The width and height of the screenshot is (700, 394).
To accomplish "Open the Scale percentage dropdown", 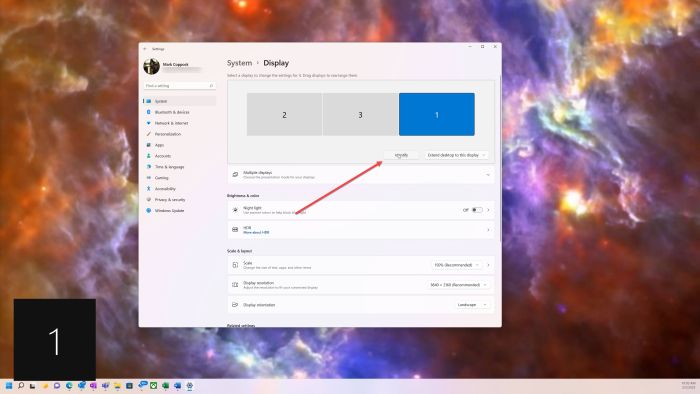I will [x=456, y=265].
